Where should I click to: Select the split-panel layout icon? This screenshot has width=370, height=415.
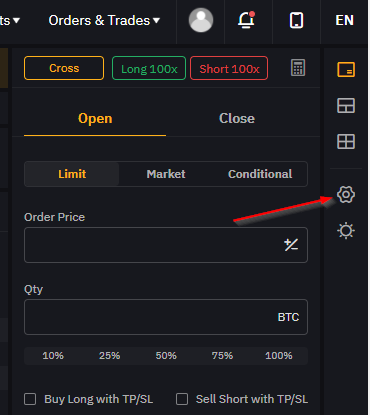pos(346,106)
